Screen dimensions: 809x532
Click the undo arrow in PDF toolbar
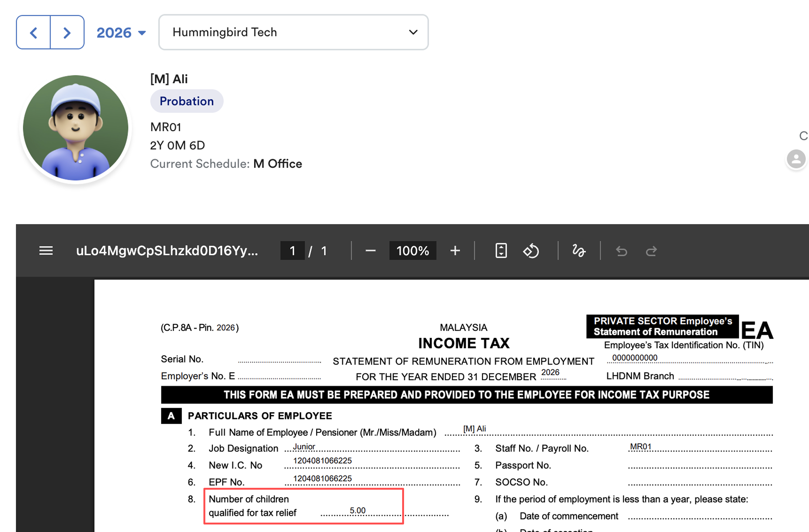coord(621,251)
